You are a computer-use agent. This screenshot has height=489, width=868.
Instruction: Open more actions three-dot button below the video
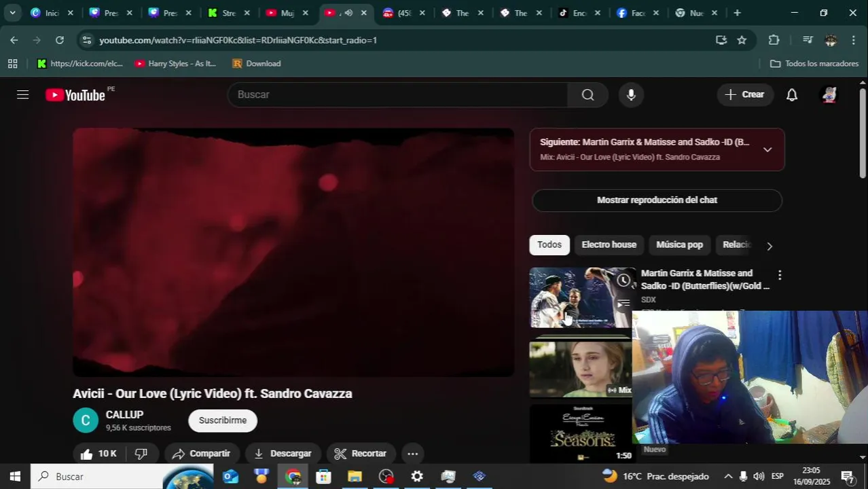coord(412,454)
